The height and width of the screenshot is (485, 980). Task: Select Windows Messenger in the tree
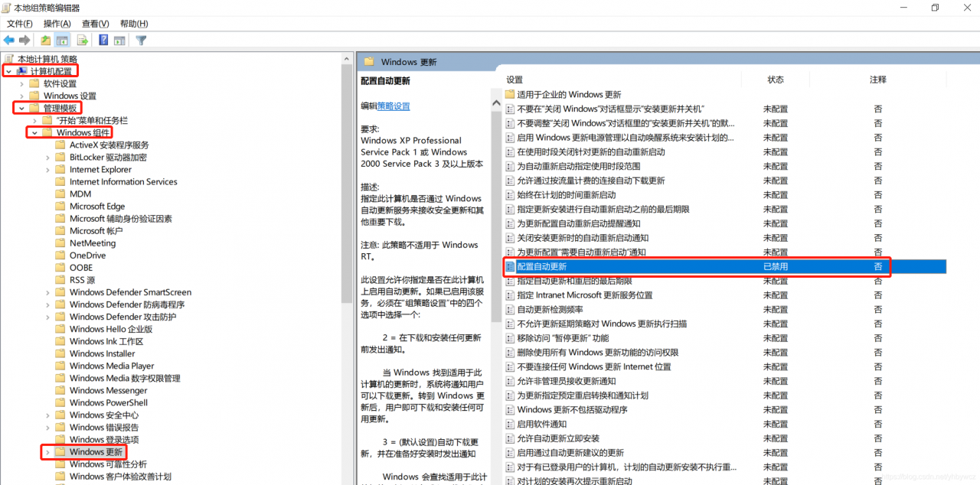click(109, 390)
